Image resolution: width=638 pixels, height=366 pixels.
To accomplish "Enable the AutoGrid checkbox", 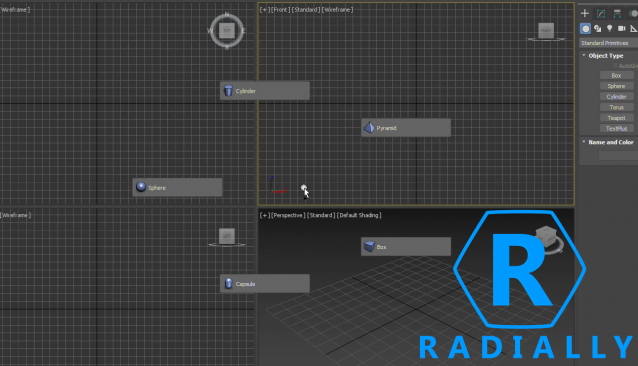I will click(615, 65).
